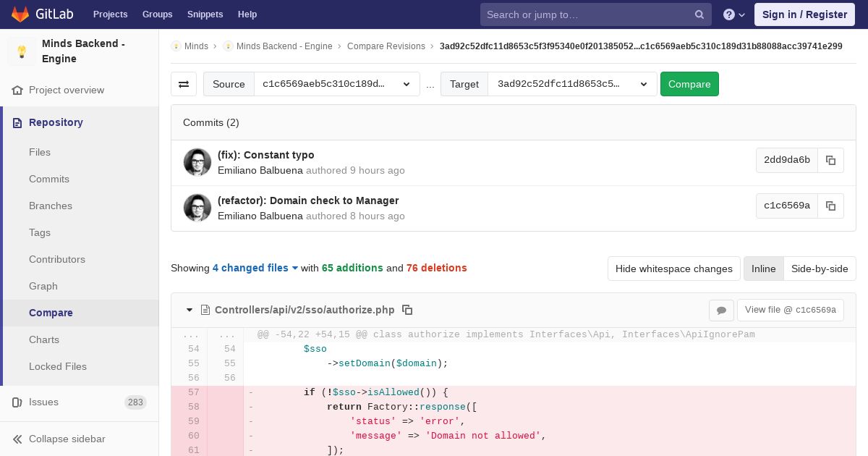
Task: Go to Commits in sidebar
Action: pos(49,179)
